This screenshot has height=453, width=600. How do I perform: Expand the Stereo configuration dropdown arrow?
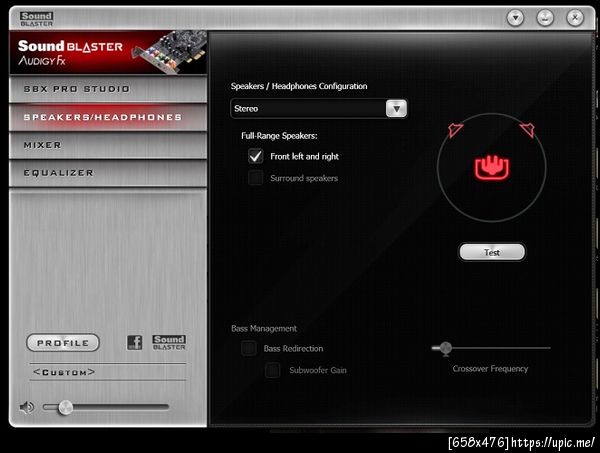(x=396, y=109)
